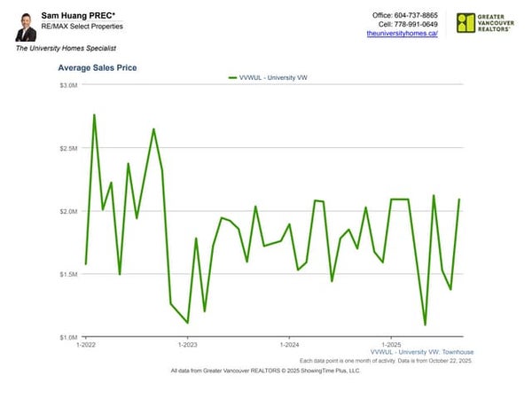Click the Average Sales Price chart title
The height and width of the screenshot is (399, 532).
pyautogui.click(x=98, y=67)
